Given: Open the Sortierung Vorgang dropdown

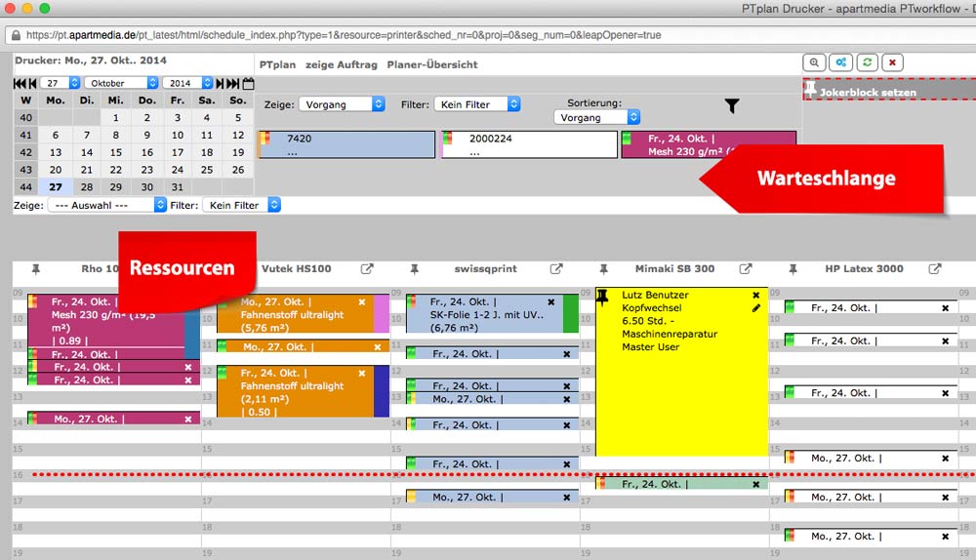Looking at the screenshot, I should pos(597,118).
